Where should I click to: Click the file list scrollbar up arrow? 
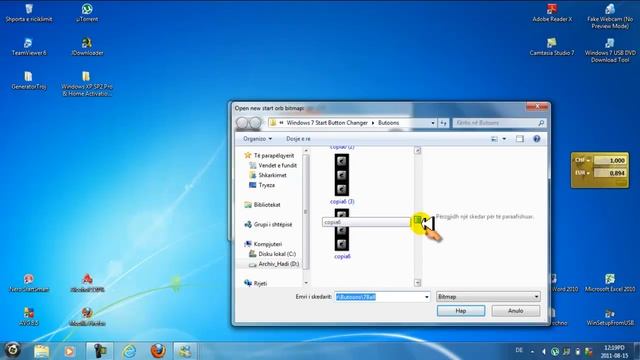(417, 151)
